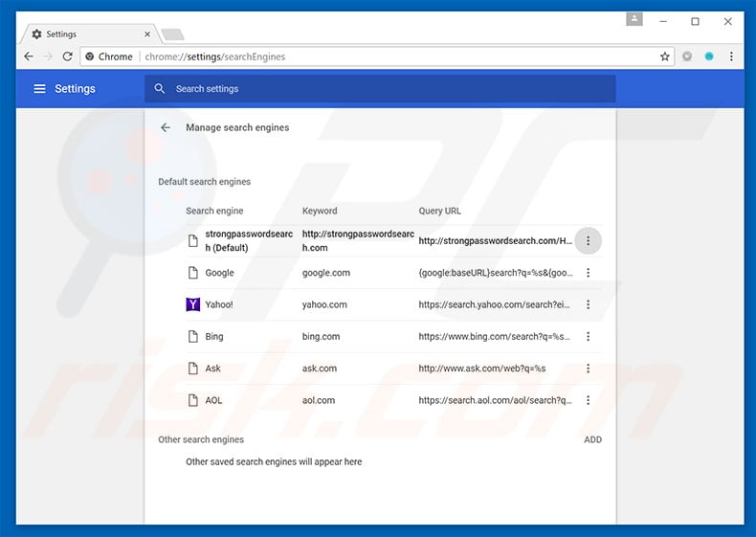Viewport: 756px width, 537px height.
Task: Click the www.bing.com query URL
Action: [494, 336]
